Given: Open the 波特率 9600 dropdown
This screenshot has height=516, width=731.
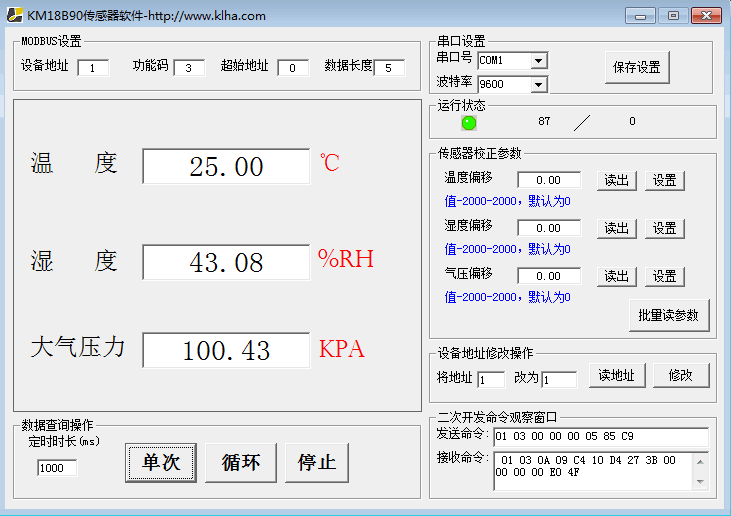Looking at the screenshot, I should point(539,84).
